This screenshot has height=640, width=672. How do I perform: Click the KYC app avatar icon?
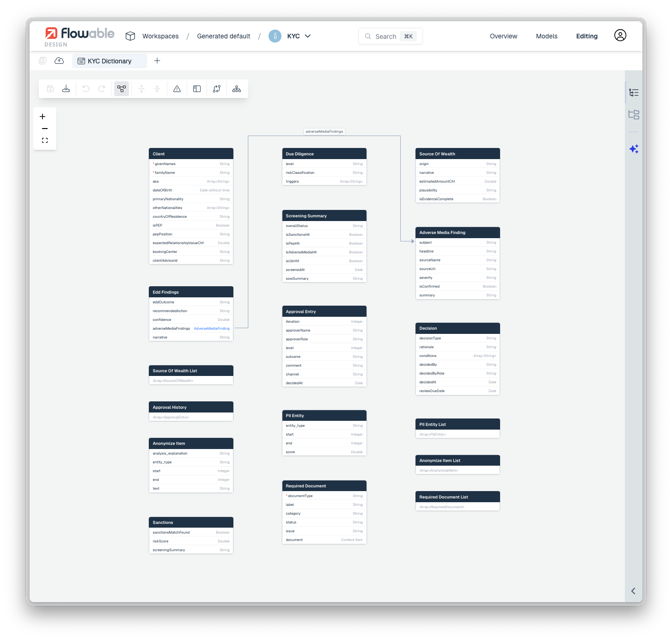click(275, 36)
